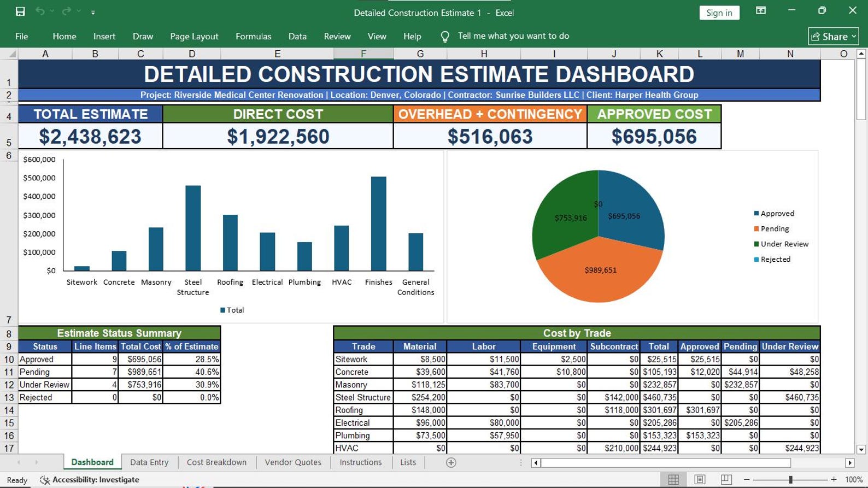Click the Sign in button
This screenshot has height=488, width=868.
click(719, 13)
